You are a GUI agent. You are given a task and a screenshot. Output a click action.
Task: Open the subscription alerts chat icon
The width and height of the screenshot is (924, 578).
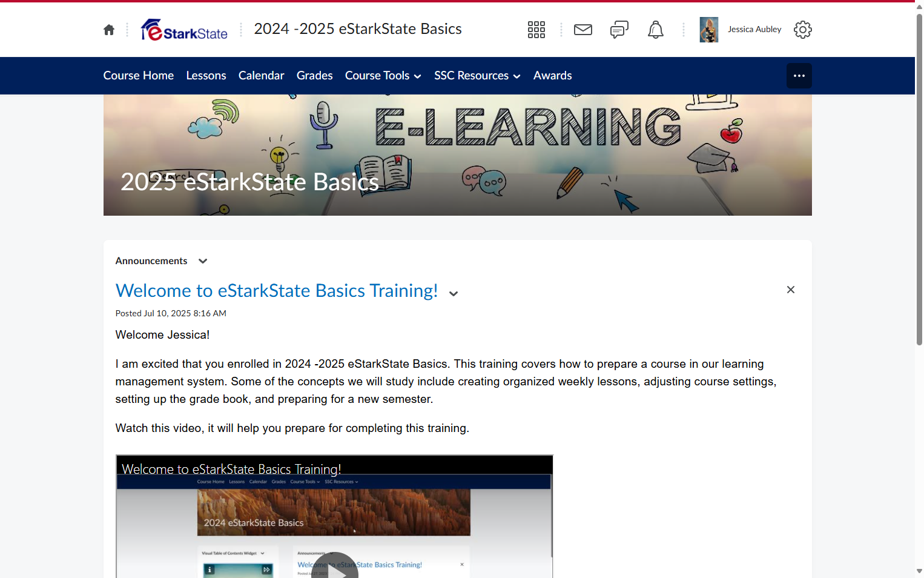coord(619,30)
